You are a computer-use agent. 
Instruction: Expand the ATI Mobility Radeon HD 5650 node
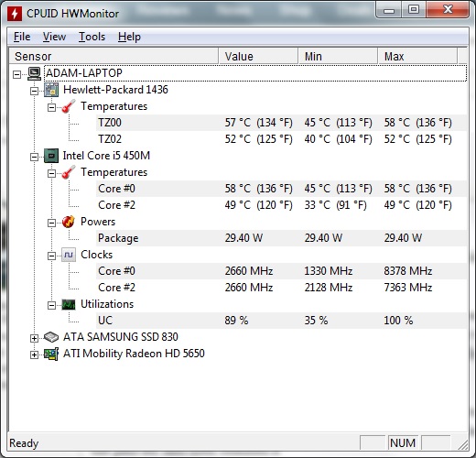[x=35, y=354]
